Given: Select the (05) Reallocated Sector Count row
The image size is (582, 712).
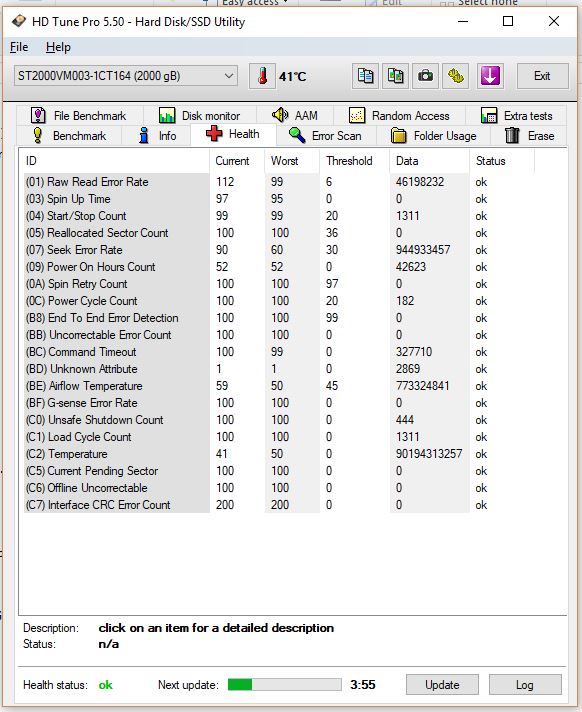Looking at the screenshot, I should click(279, 233).
